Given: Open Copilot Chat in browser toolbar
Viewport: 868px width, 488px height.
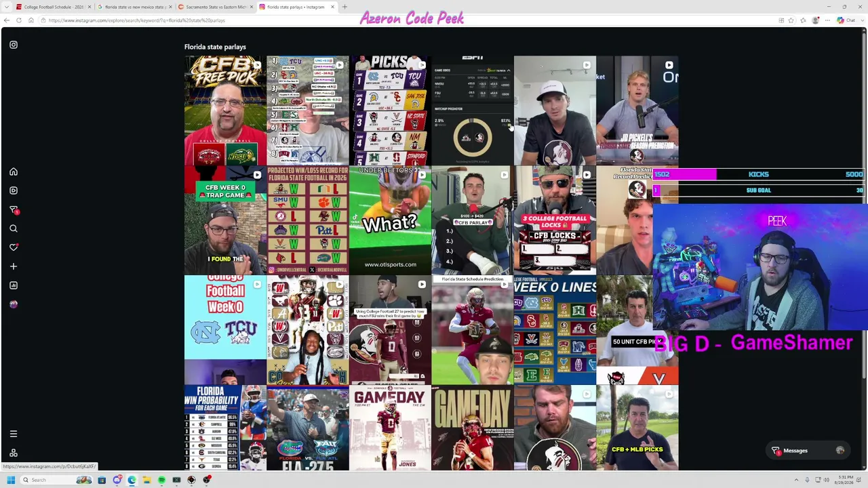Looking at the screenshot, I should pyautogui.click(x=846, y=20).
